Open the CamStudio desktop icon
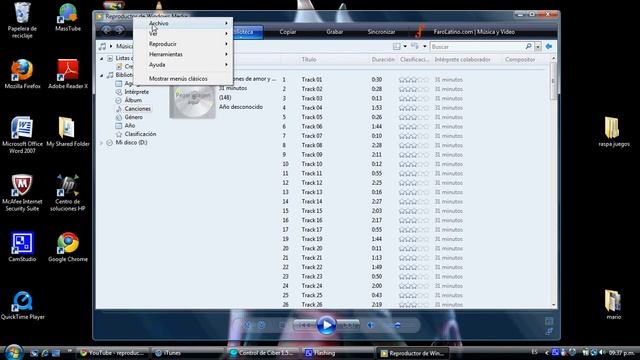 [x=22, y=247]
